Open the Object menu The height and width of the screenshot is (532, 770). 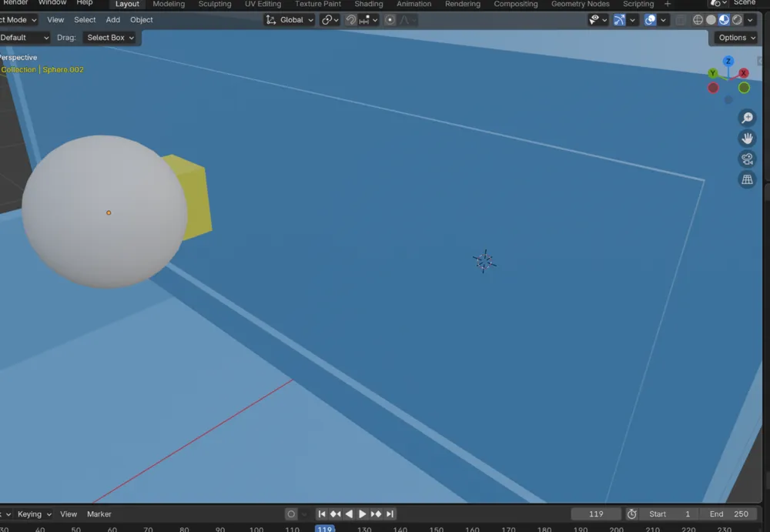click(x=142, y=20)
